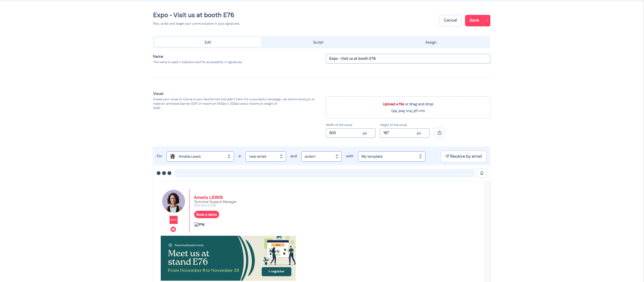
Task: Click into the campaign Name input field
Action: pos(408,58)
